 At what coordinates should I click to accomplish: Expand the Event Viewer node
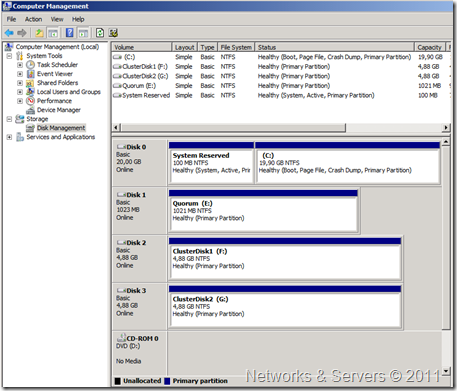pyautogui.click(x=20, y=74)
